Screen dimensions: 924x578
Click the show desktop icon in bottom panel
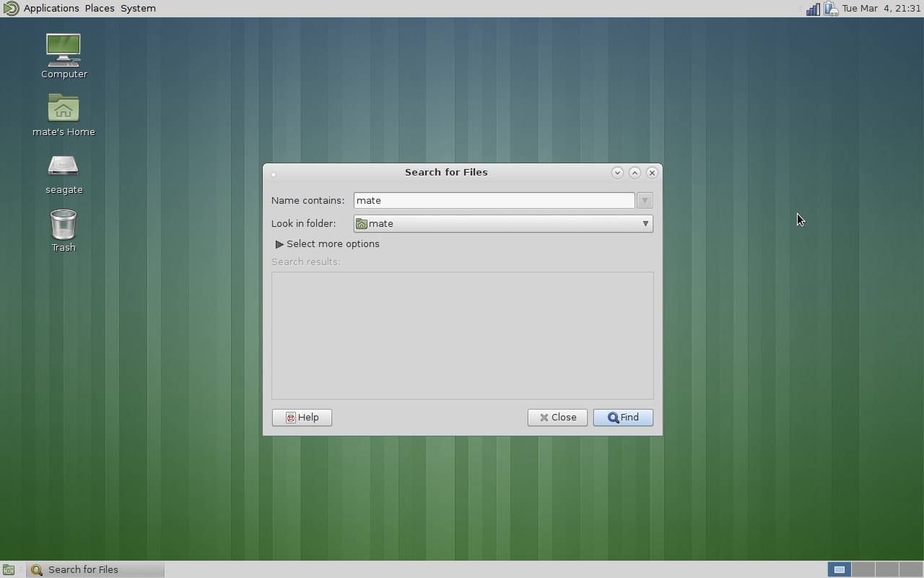(x=9, y=569)
